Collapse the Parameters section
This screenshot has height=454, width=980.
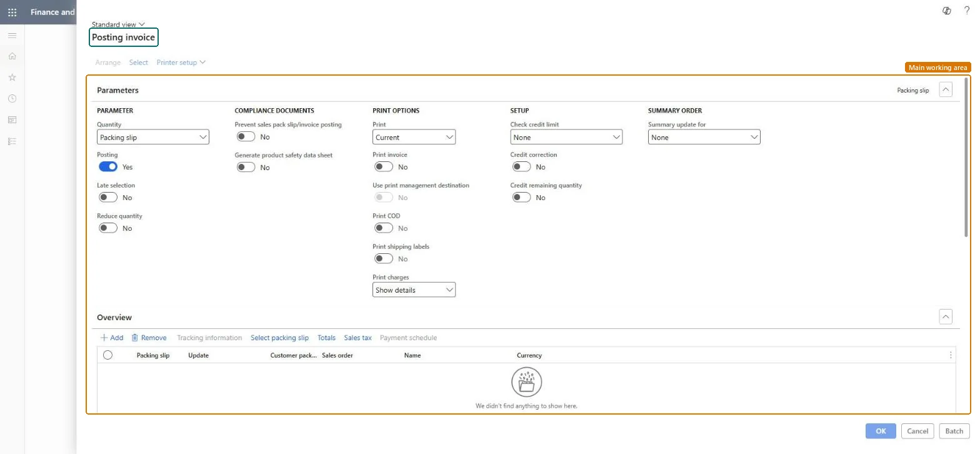coord(946,90)
